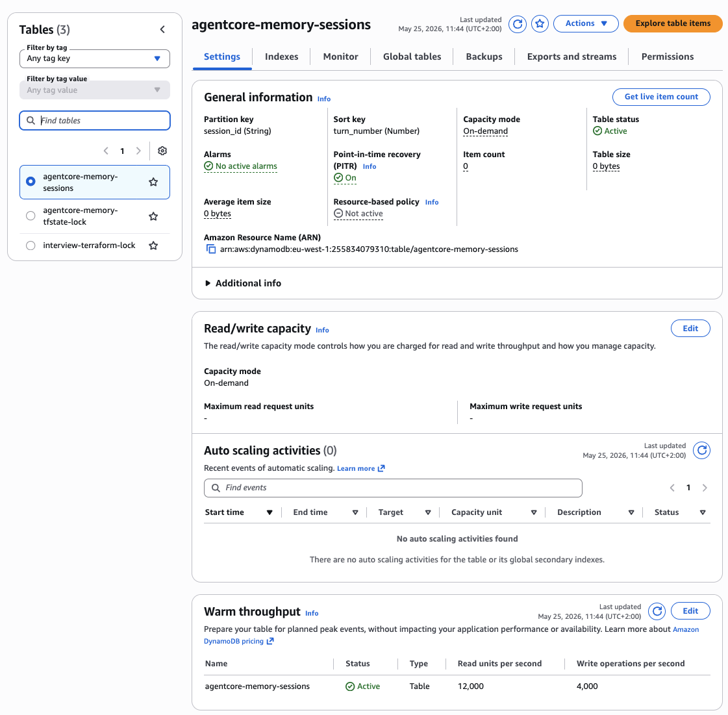
Task: Go to next tables page
Action: coord(138,151)
